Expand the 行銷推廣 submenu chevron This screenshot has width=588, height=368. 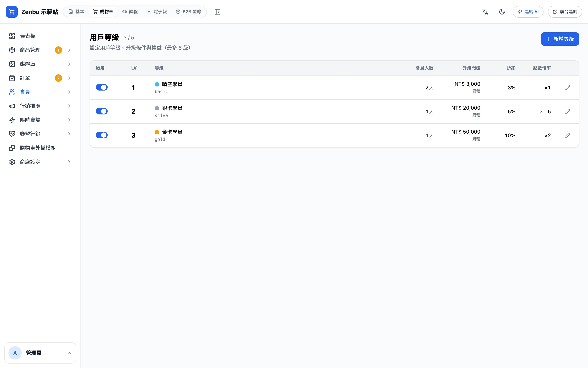[x=69, y=106]
